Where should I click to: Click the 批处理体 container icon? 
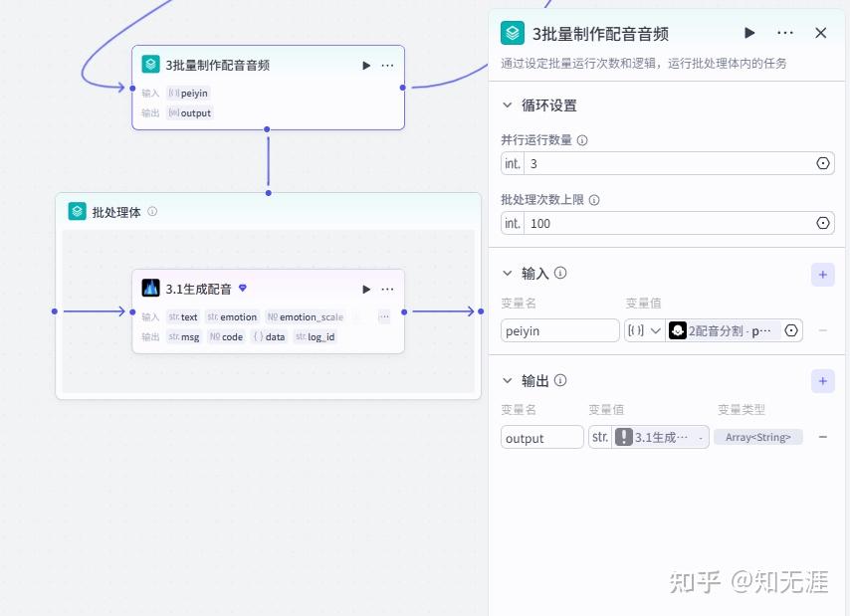point(77,211)
